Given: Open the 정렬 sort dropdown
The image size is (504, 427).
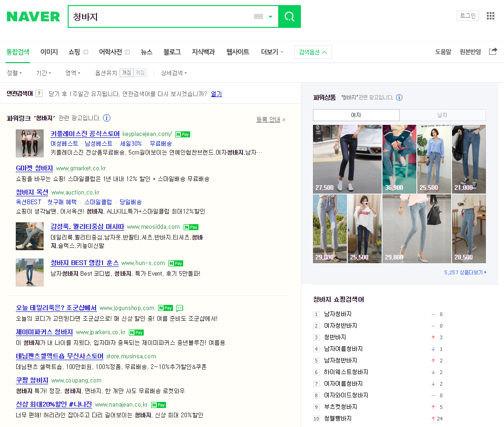Looking at the screenshot, I should coord(14,73).
